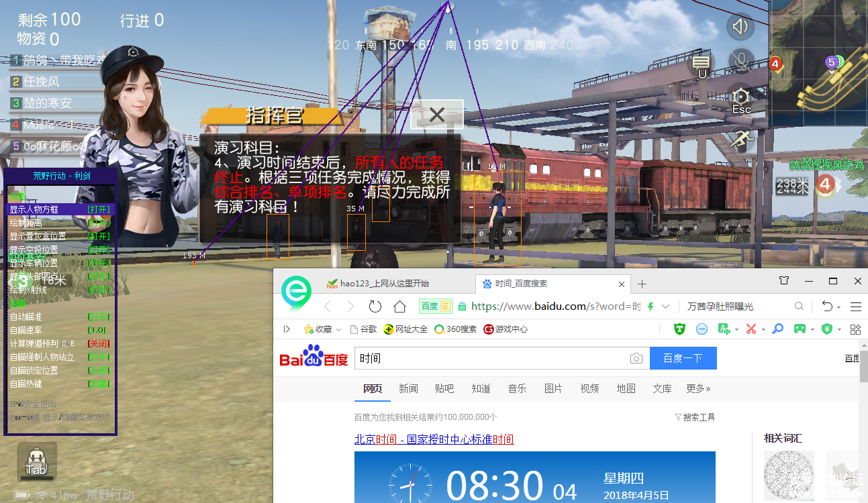868x503 pixels.
Task: Open the 网址大全 bookmark
Action: (x=405, y=329)
